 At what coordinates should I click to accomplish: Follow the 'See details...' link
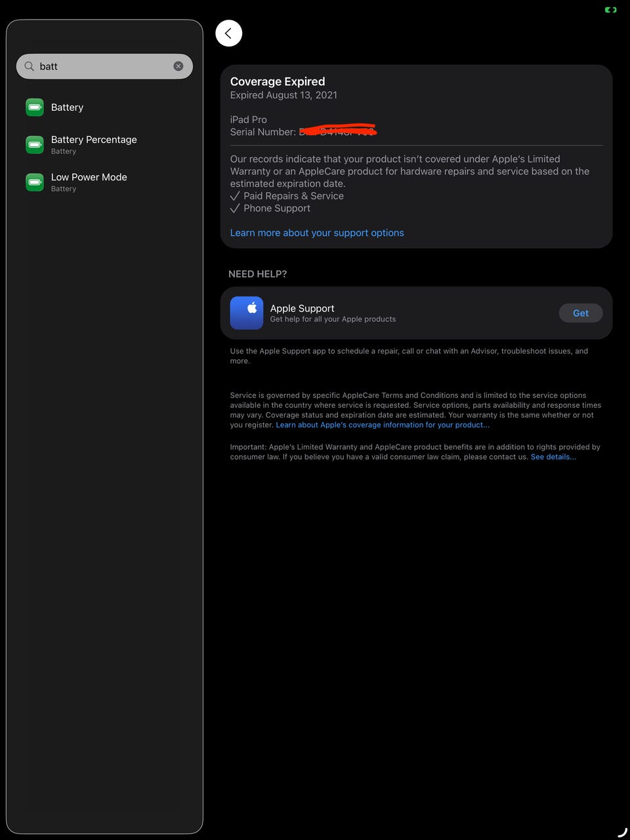pyautogui.click(x=553, y=457)
